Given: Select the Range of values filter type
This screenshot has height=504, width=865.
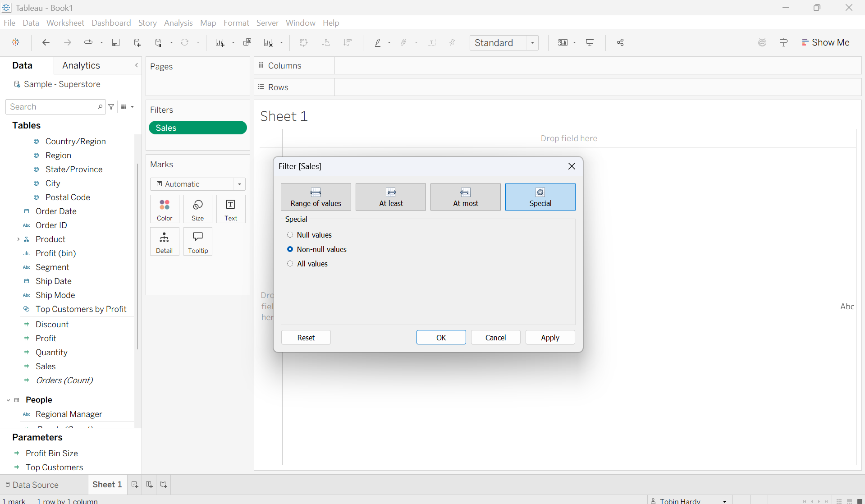Looking at the screenshot, I should 316,197.
